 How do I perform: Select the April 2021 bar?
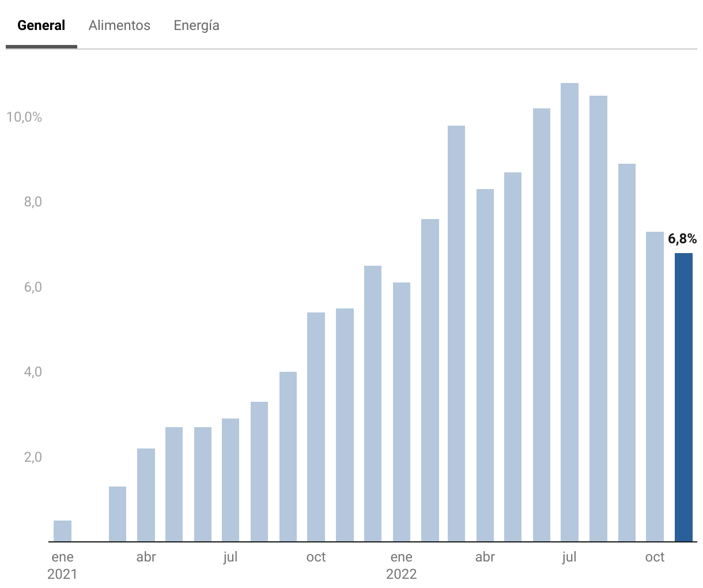click(146, 495)
